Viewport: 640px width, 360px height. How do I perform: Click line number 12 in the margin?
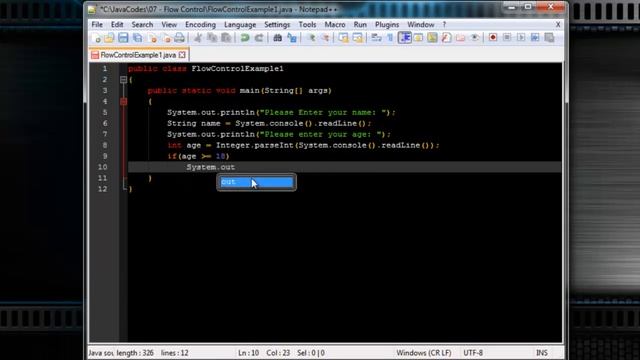(102, 189)
